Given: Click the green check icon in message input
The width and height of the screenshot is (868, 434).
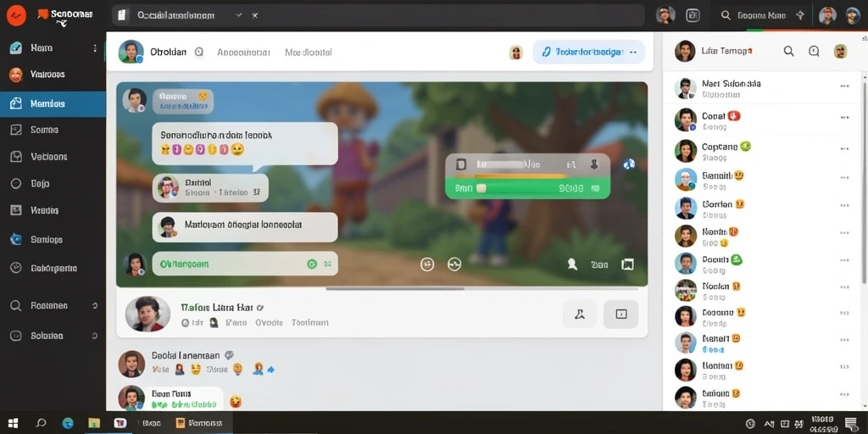Looking at the screenshot, I should pyautogui.click(x=312, y=264).
